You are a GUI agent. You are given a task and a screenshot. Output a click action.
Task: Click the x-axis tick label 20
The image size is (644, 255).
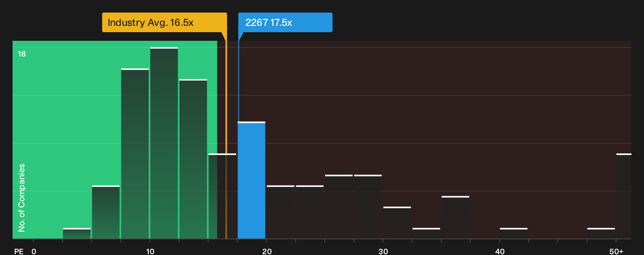267,251
